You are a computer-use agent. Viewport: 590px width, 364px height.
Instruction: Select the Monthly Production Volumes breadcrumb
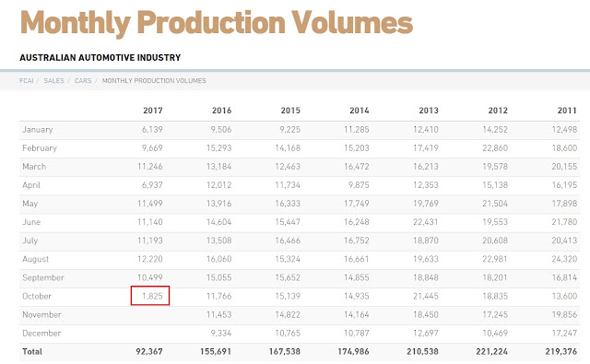(x=154, y=80)
